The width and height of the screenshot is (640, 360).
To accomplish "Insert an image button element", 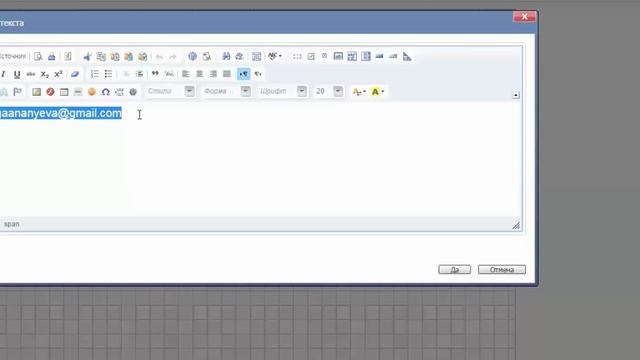I will tap(393, 56).
